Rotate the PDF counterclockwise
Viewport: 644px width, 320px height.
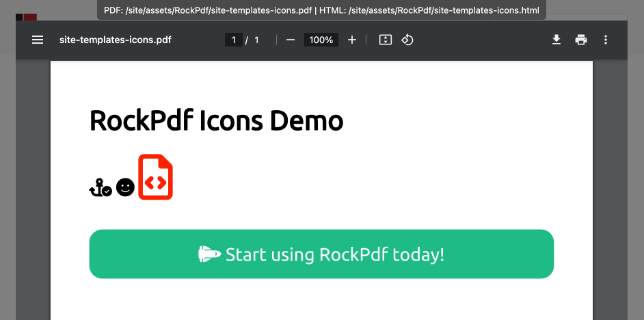click(x=407, y=40)
